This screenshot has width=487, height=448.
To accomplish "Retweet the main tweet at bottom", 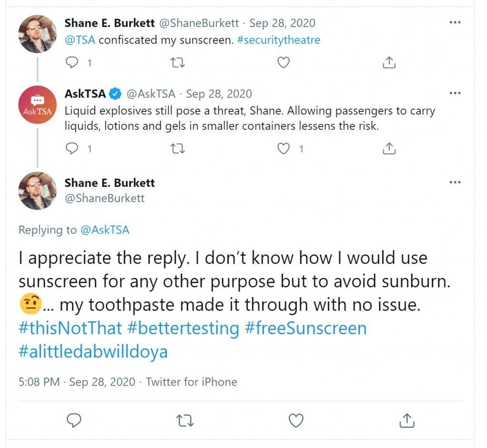I will pos(185,421).
